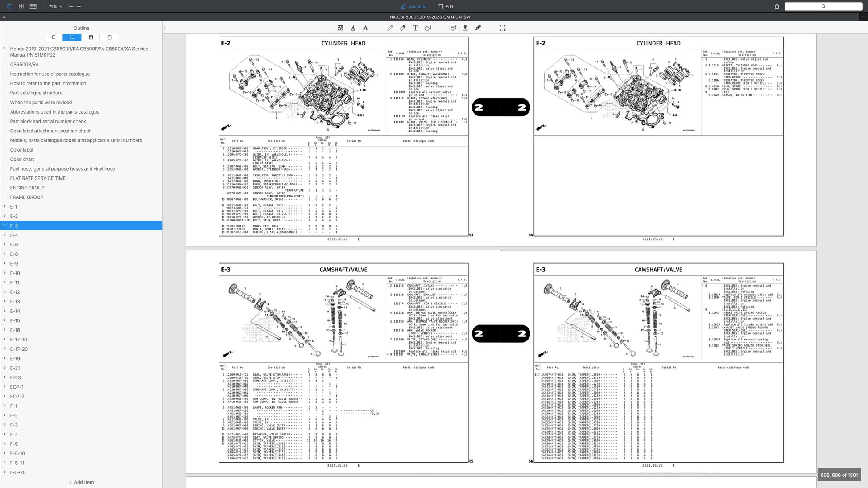The image size is (868, 488).
Task: Select the highlight text tool
Action: (340, 28)
